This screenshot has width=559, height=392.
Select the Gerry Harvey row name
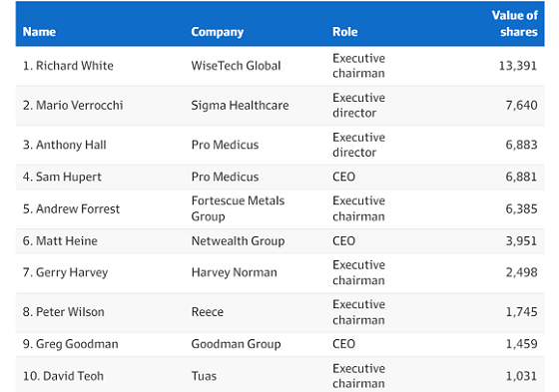65,272
